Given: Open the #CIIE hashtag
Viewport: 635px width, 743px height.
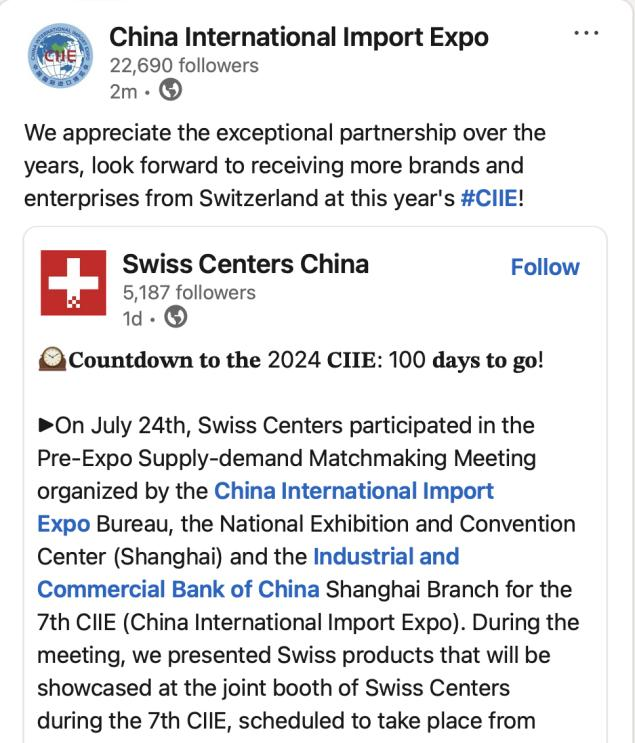Looking at the screenshot, I should 489,198.
